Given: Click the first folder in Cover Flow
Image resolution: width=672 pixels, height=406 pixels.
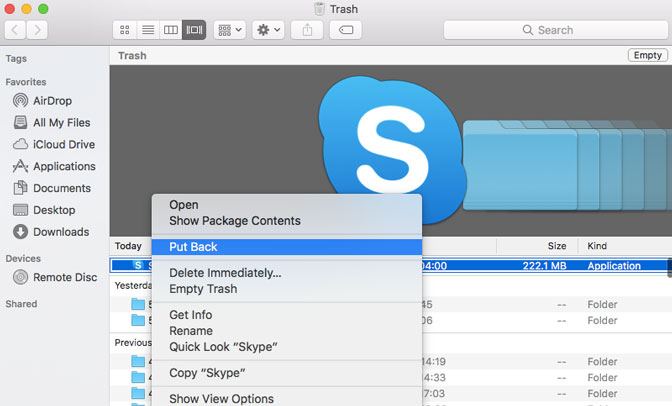Looking at the screenshot, I should (520, 165).
